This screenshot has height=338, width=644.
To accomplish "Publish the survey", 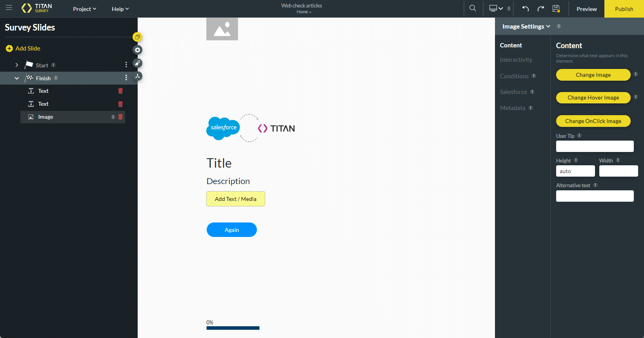I will [624, 9].
